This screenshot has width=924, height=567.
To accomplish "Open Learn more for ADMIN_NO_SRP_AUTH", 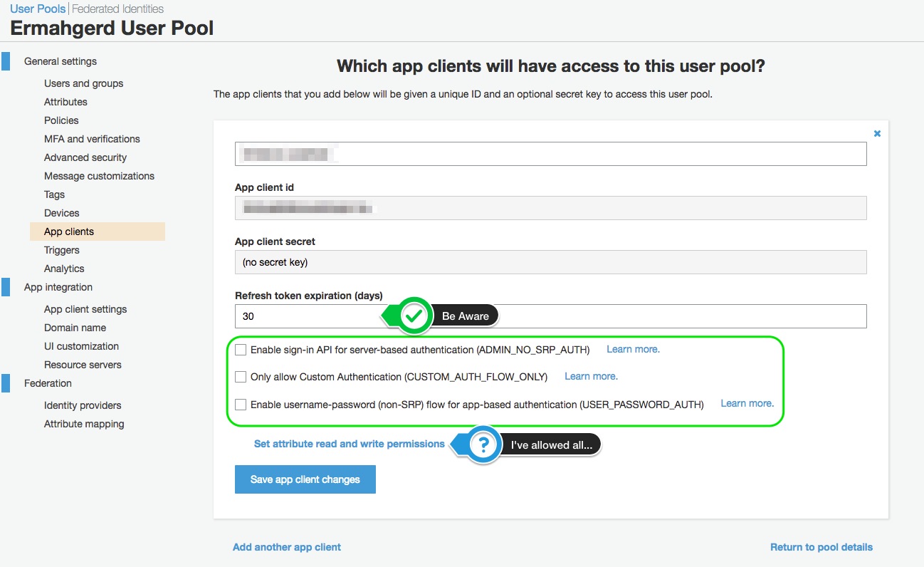I will click(x=633, y=349).
